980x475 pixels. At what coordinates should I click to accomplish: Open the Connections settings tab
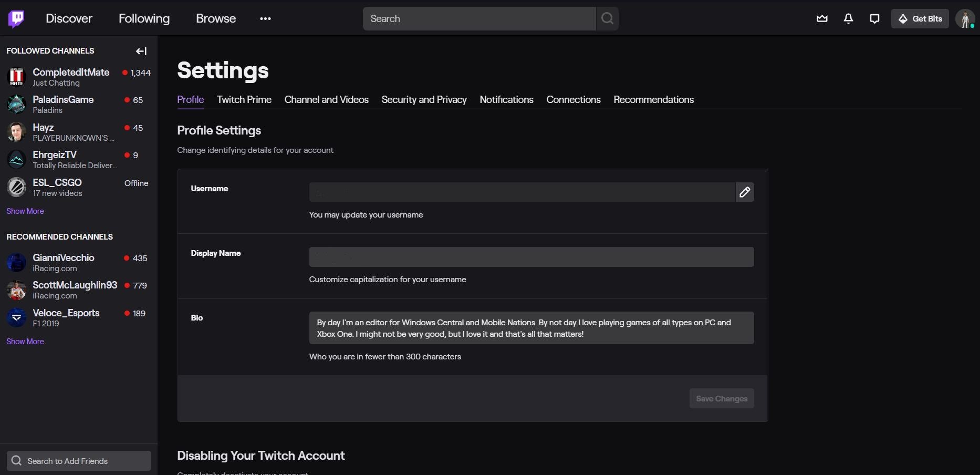(x=573, y=100)
